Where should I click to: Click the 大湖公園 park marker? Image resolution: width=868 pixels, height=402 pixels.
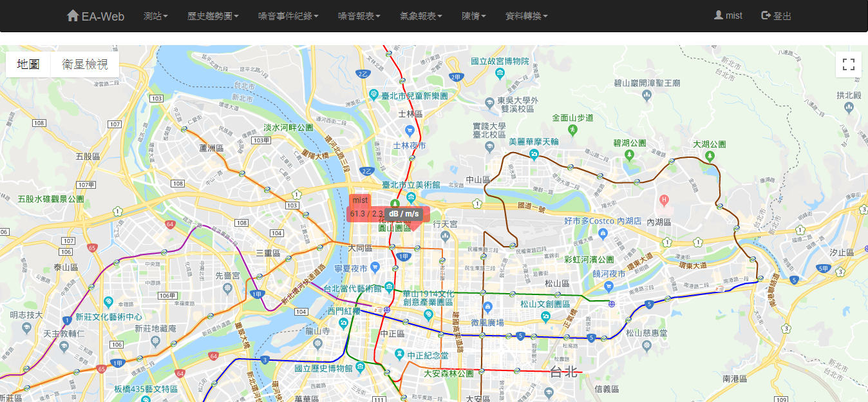tap(710, 156)
